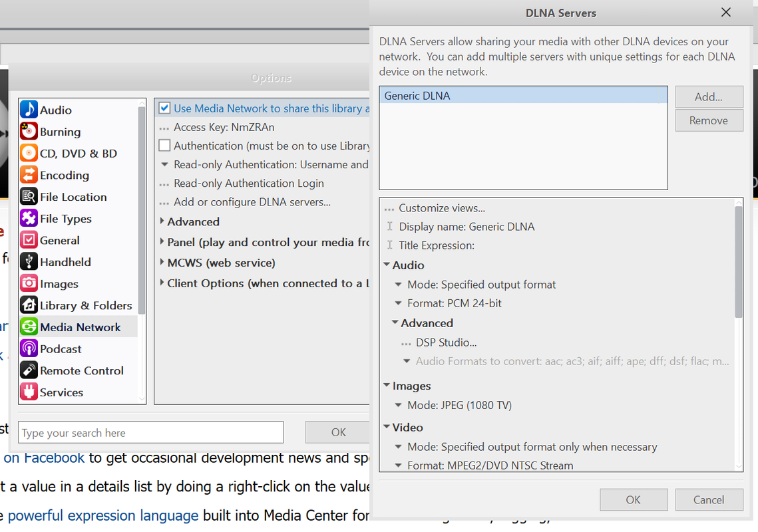Focus the Options search input field
The width and height of the screenshot is (758, 532).
(x=151, y=432)
